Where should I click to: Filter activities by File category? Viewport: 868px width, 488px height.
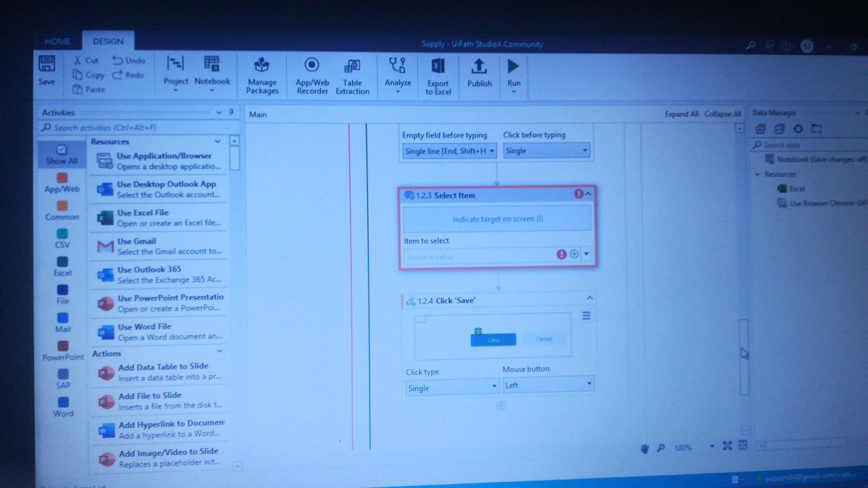point(62,295)
